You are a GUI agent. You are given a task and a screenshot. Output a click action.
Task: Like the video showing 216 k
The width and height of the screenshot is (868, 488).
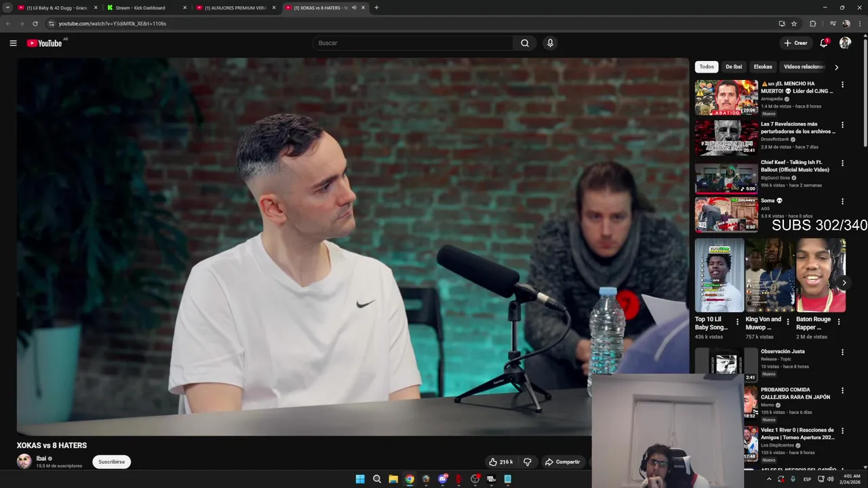coord(501,462)
